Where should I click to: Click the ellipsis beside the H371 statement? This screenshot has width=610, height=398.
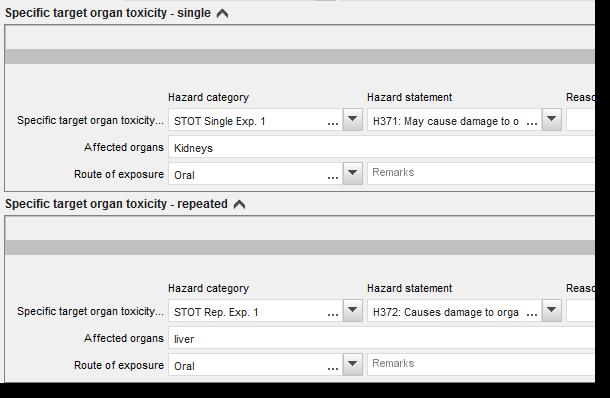[x=532, y=124]
